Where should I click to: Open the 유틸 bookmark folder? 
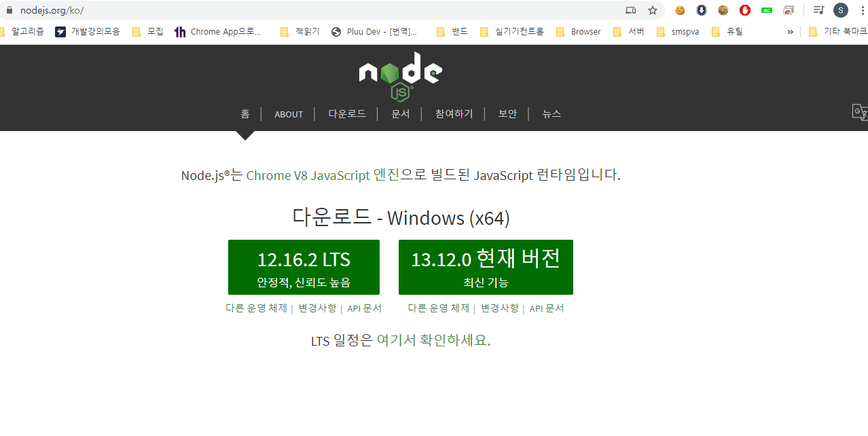[727, 31]
